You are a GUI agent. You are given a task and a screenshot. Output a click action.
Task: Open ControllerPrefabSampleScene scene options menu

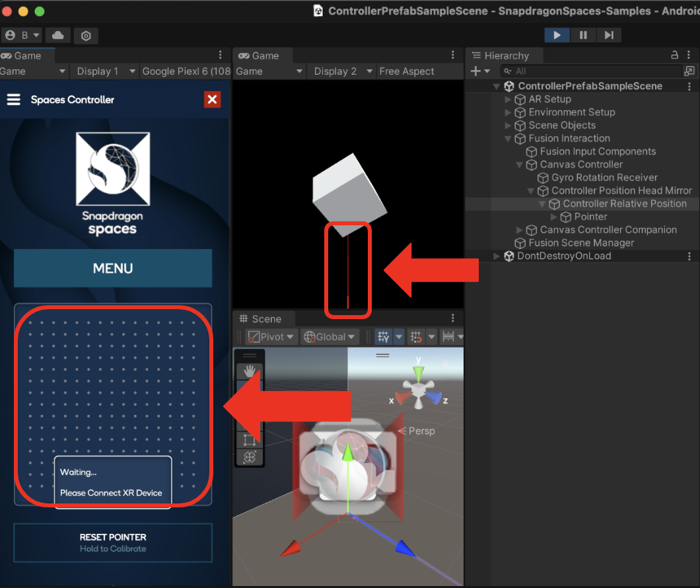(x=689, y=86)
